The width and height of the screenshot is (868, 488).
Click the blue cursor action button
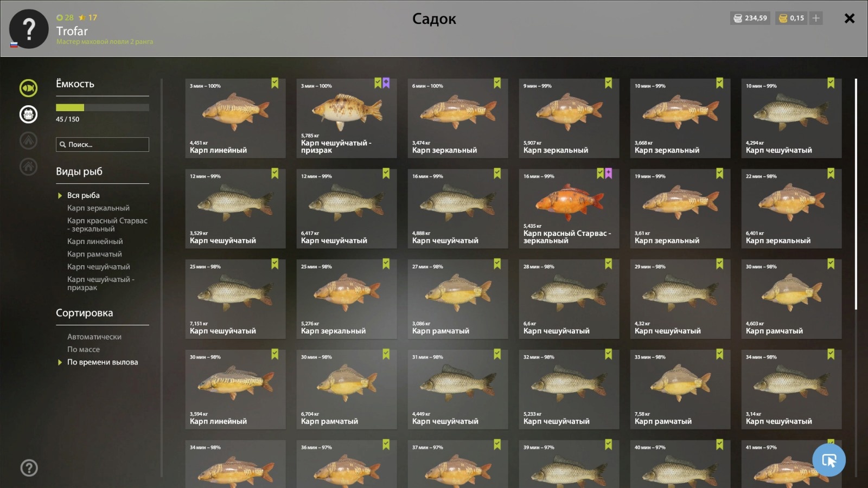828,460
